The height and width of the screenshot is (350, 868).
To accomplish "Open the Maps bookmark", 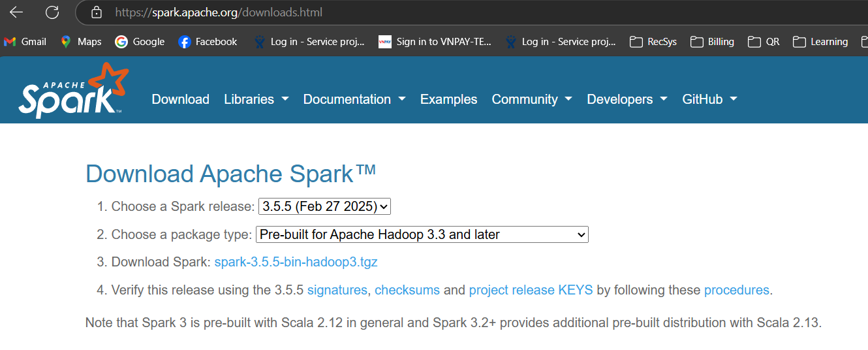I will click(81, 42).
